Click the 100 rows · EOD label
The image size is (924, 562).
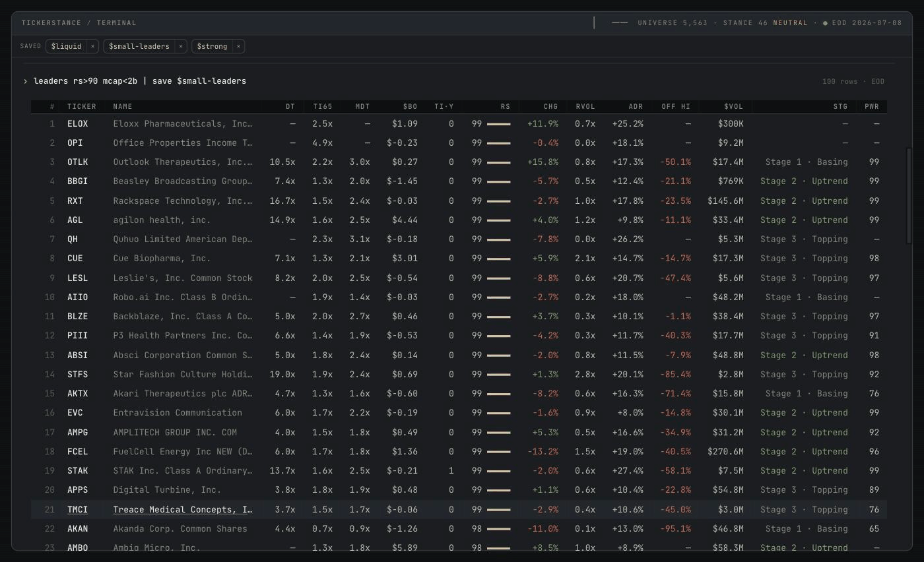[x=853, y=81]
